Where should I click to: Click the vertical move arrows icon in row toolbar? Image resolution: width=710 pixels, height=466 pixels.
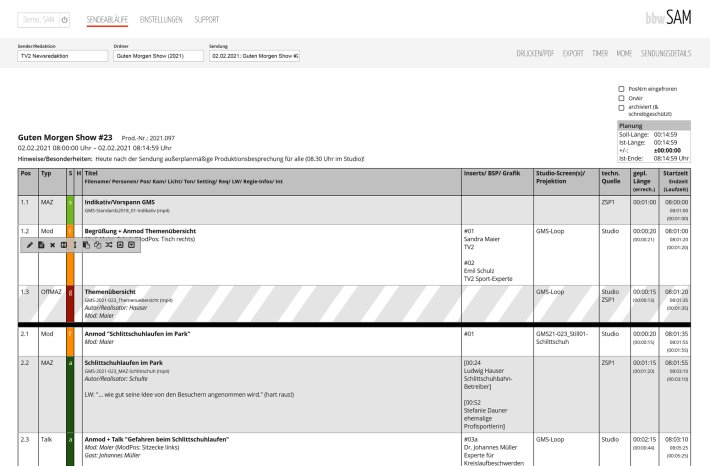coord(75,245)
